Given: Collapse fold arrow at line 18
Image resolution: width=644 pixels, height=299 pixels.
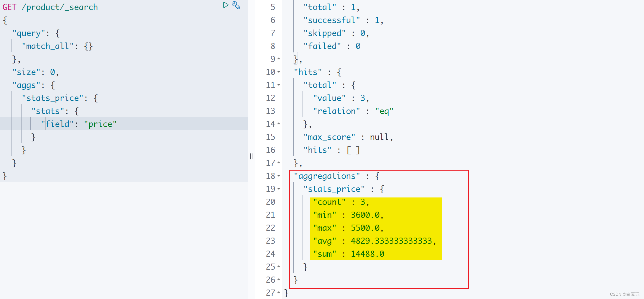Looking at the screenshot, I should click(x=279, y=176).
